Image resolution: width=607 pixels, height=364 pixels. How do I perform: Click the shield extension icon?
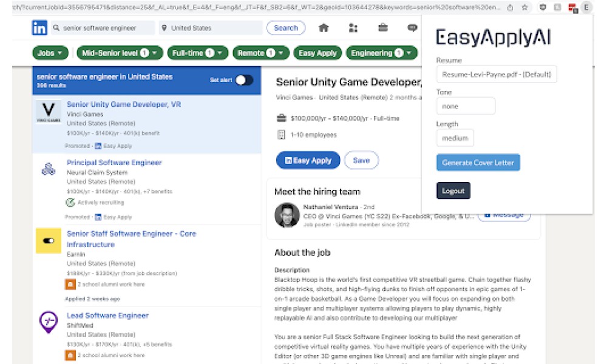tap(543, 7)
